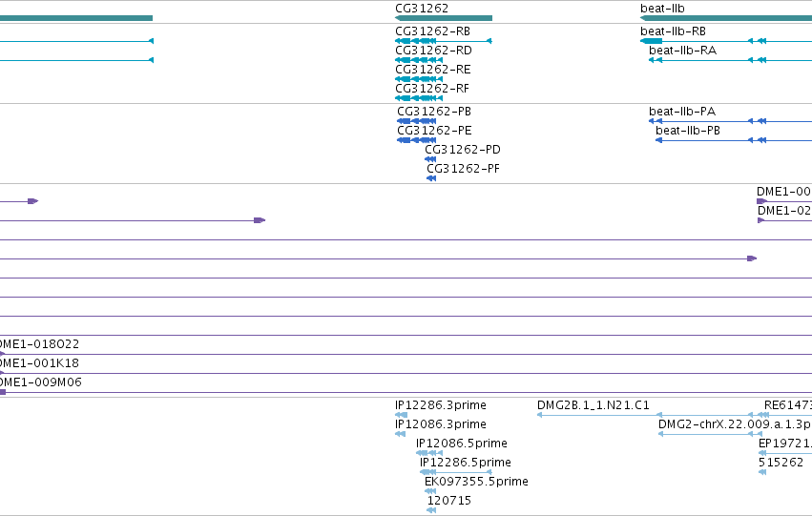Click the beat-IIb gene label
Viewport: 812px width, 516px height.
point(662,9)
